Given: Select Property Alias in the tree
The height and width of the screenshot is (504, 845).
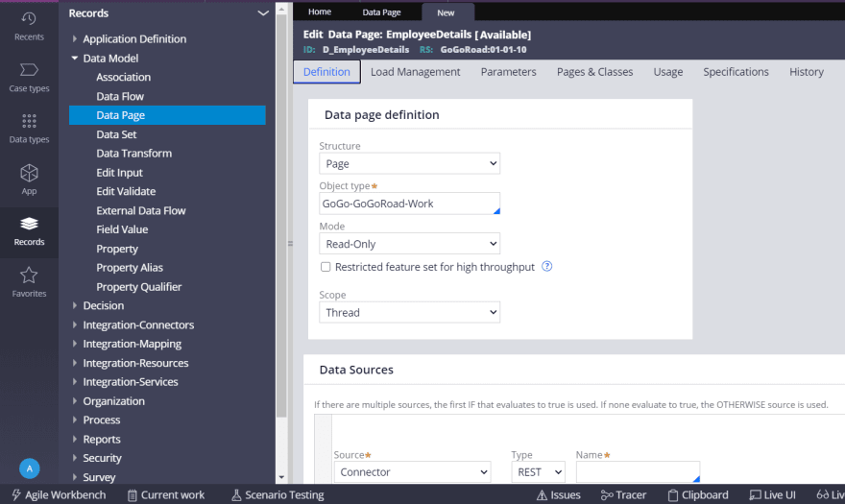Looking at the screenshot, I should [130, 268].
